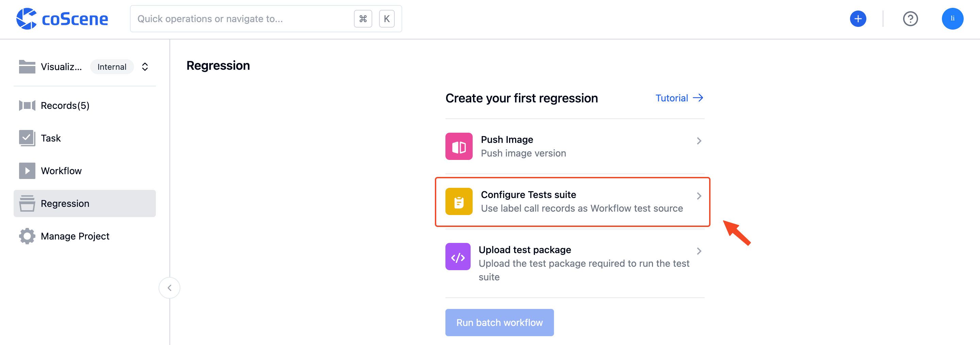Click the Run batch workflow button
Image resolution: width=980 pixels, height=345 pixels.
point(500,323)
